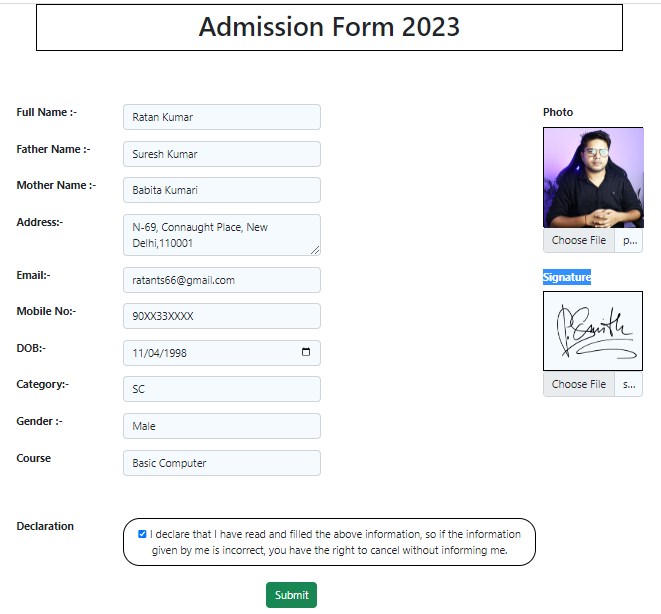Focus the Mobile No field
The width and height of the screenshot is (661, 614).
click(x=221, y=316)
